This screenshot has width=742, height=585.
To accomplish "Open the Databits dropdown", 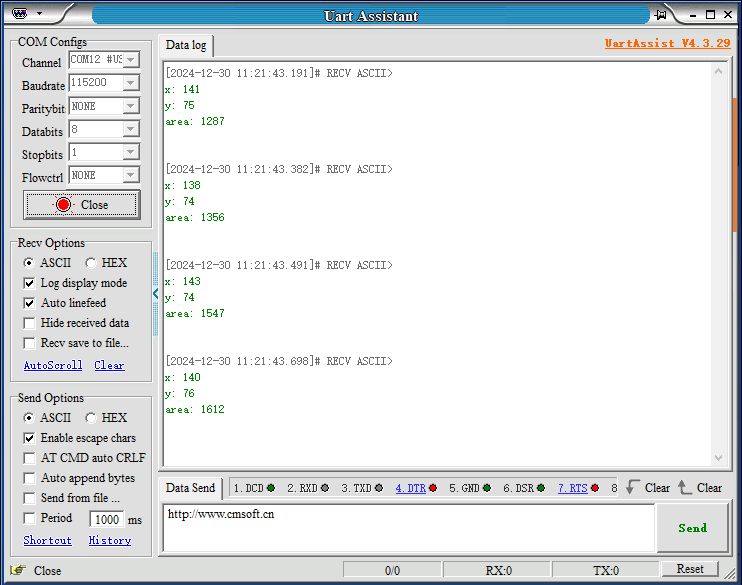I will tap(131, 129).
